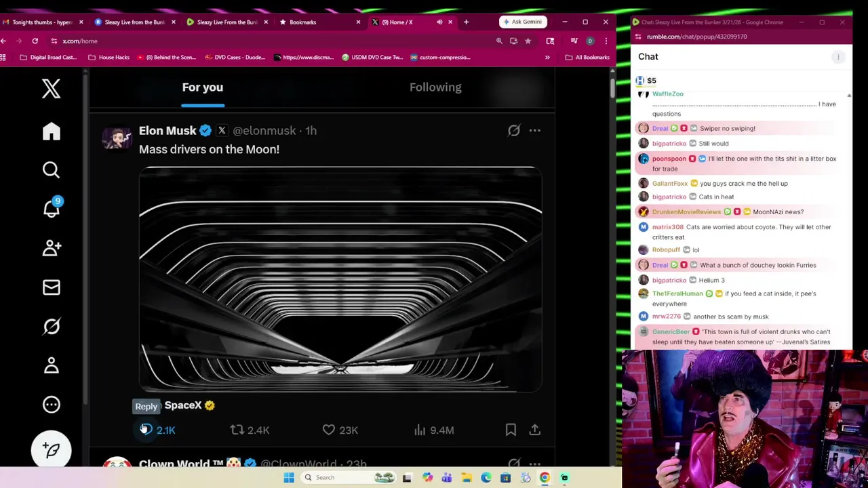Open Behind the Scenes YouTube bookmark
The height and width of the screenshot is (488, 868).
166,57
